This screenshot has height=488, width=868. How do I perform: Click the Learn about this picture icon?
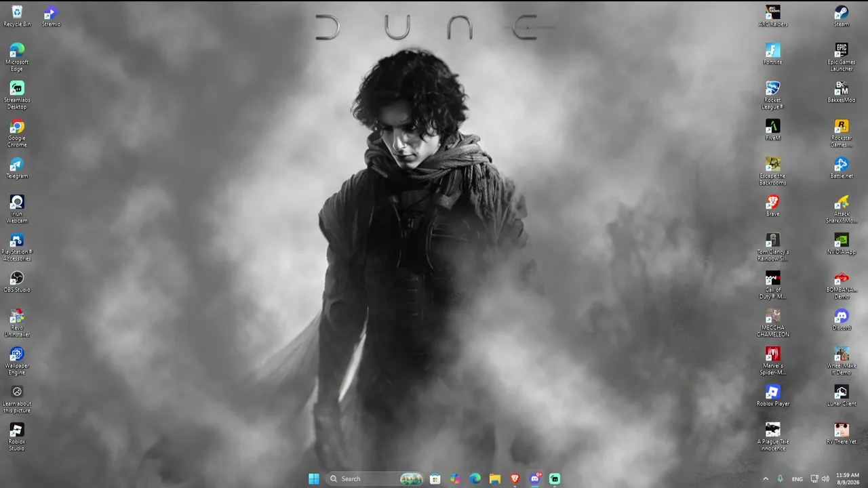[17, 399]
